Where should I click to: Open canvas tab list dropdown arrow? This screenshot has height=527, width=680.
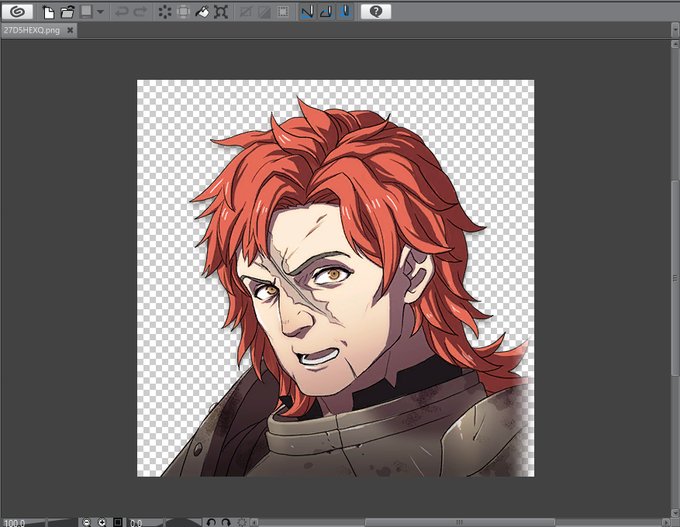coord(675,30)
